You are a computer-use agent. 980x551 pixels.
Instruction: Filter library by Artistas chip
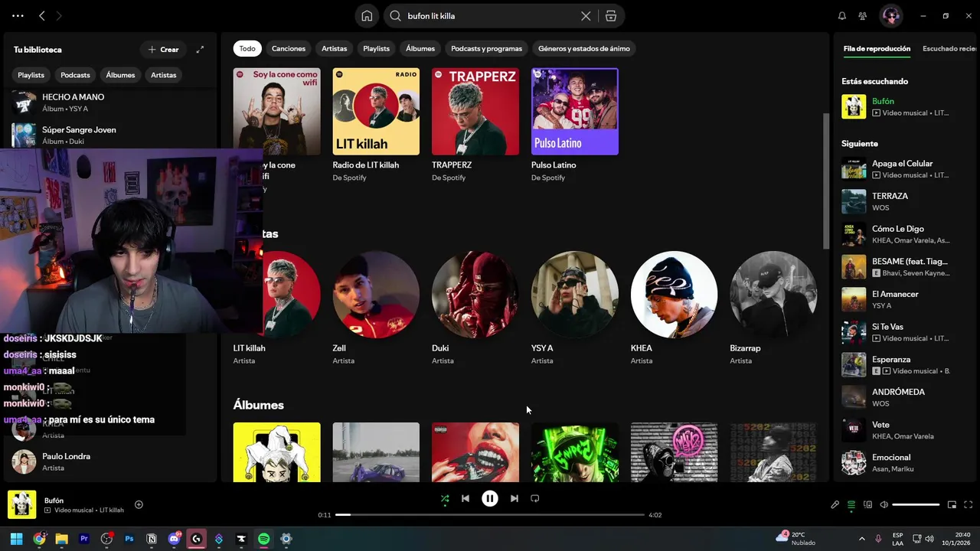pos(164,75)
